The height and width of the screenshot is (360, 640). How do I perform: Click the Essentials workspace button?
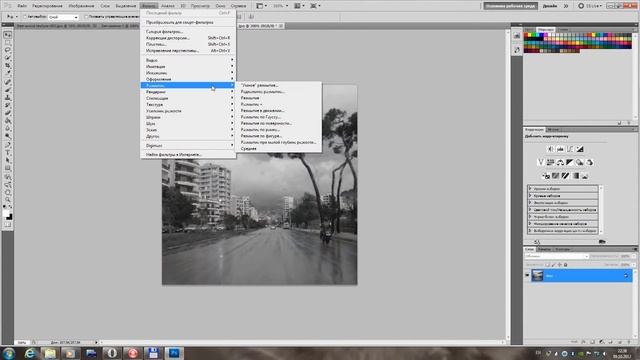click(510, 6)
